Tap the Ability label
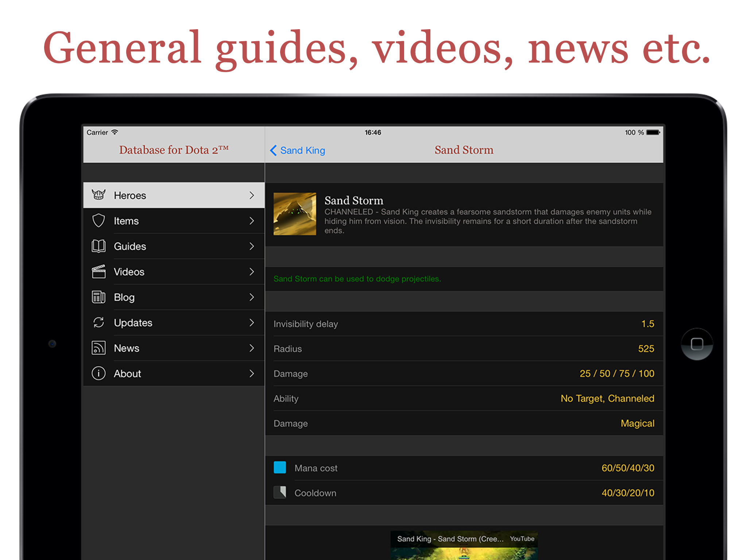This screenshot has height=560, width=747. (286, 398)
